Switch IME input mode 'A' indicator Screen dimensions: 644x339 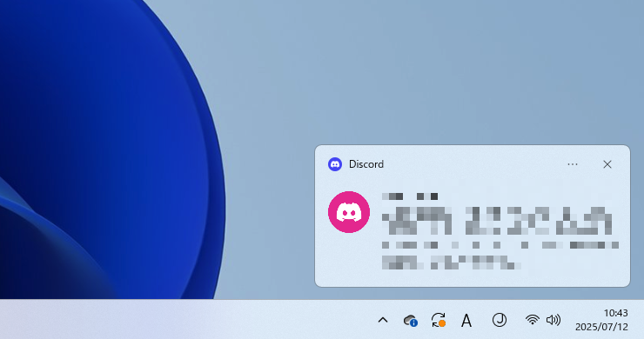tap(466, 321)
